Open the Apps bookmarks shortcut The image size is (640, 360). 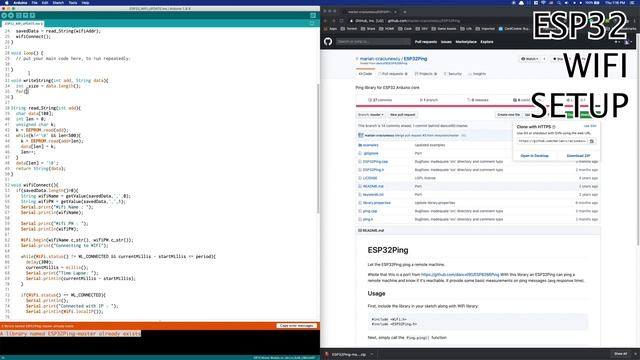(x=331, y=29)
